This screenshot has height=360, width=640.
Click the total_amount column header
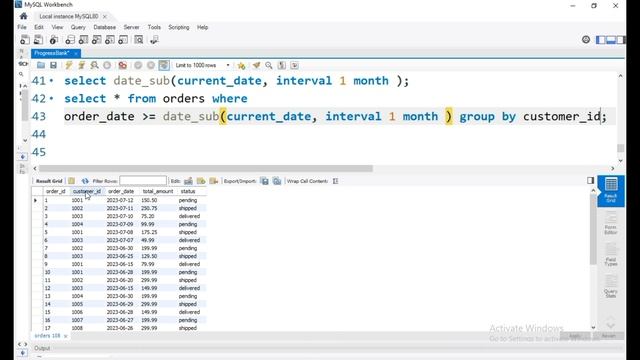point(158,191)
